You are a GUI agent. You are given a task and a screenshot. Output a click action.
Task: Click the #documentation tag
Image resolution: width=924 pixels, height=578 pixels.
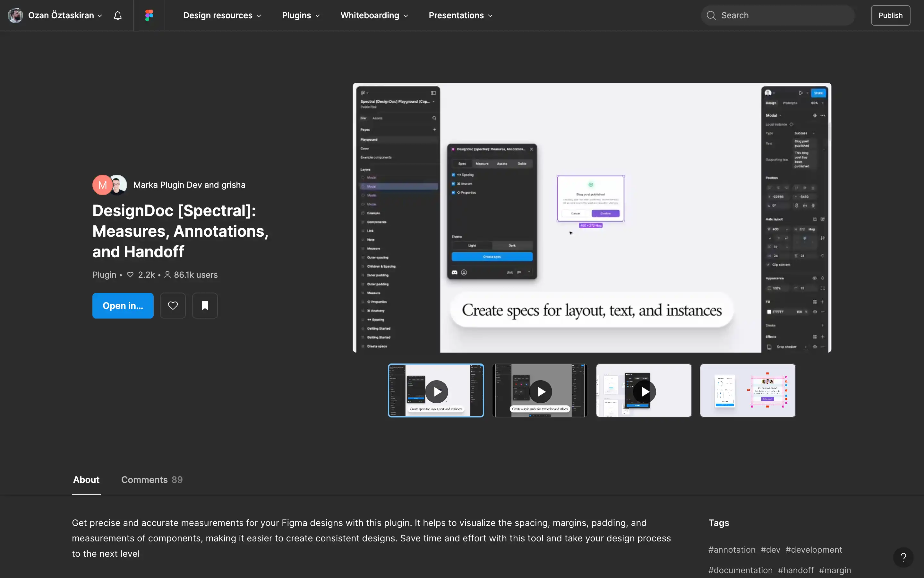[740, 570]
